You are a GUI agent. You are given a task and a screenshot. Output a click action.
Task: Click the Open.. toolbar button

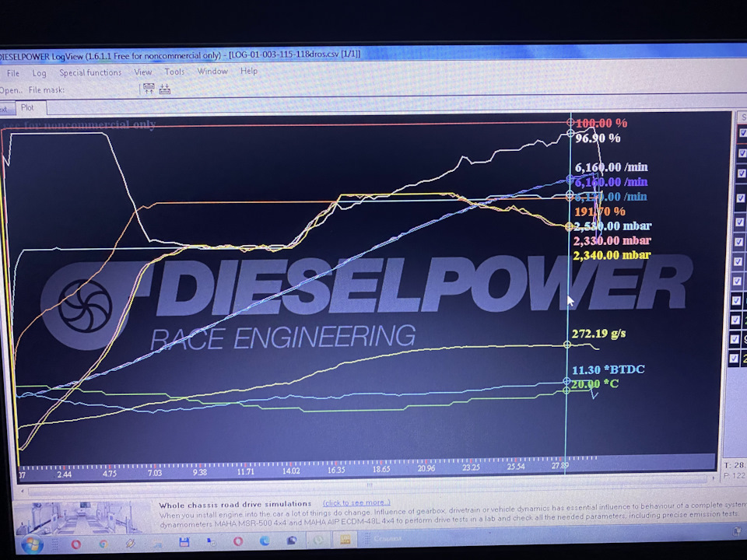pos(11,90)
